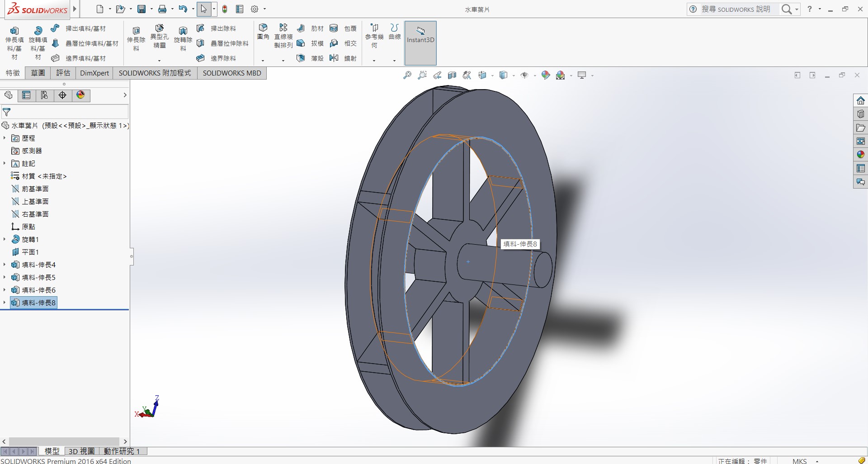The image size is (868, 464).
Task: Expand the 填料-伸長4 feature
Action: (5, 265)
